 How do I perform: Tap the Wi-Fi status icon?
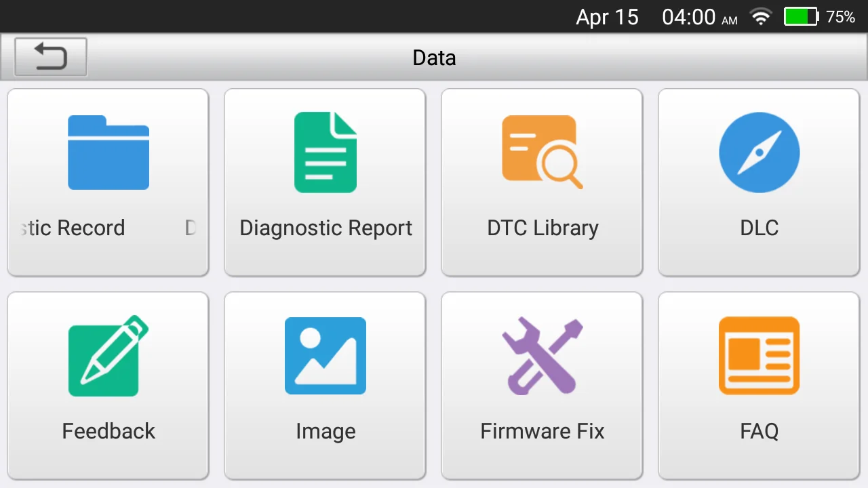pyautogui.click(x=761, y=17)
